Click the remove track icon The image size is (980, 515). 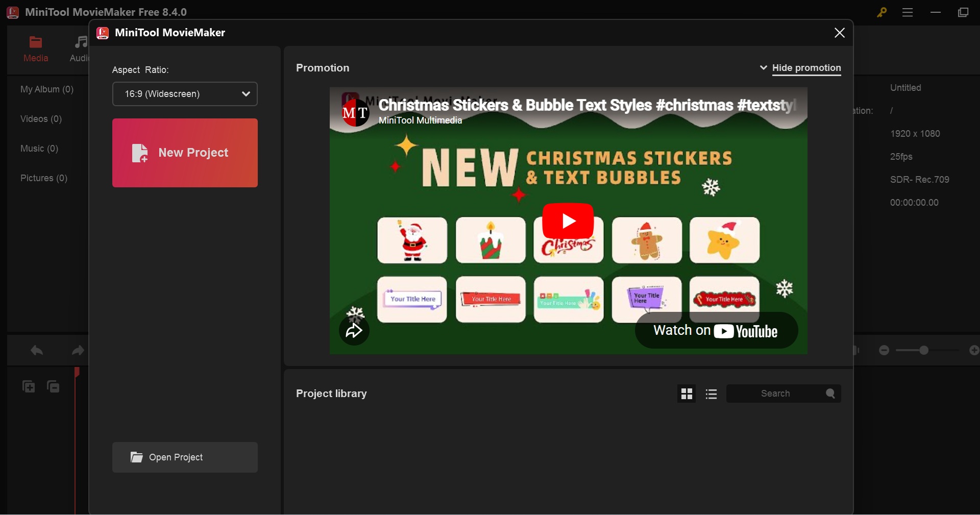54,387
